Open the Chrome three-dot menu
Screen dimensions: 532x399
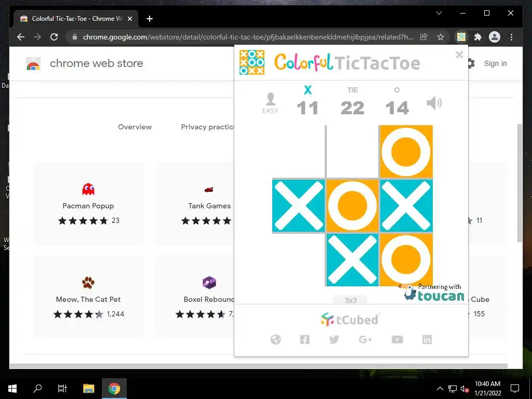pyautogui.click(x=511, y=37)
